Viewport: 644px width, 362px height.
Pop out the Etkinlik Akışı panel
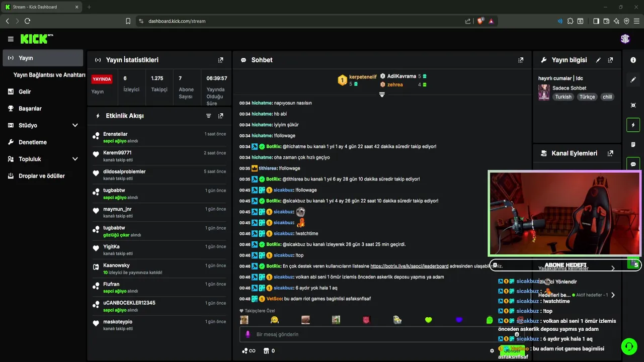220,116
